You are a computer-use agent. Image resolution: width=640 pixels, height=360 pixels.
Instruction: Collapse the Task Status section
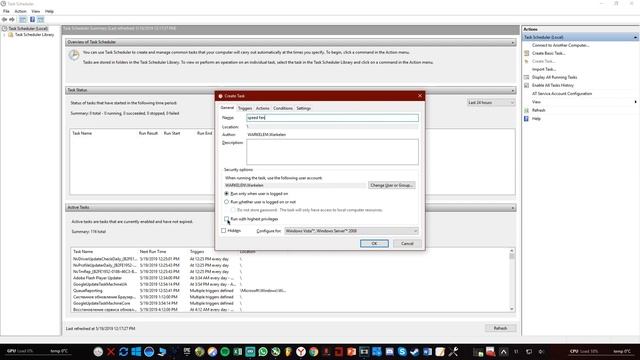coord(513,90)
